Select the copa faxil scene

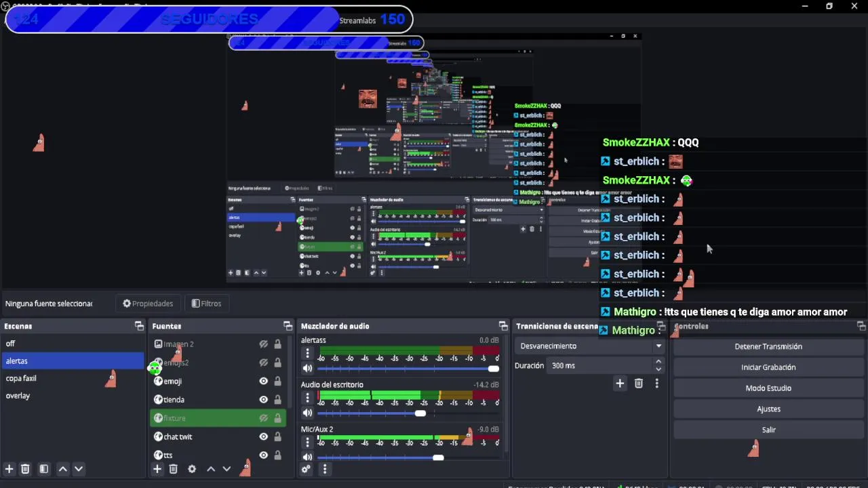(x=73, y=378)
